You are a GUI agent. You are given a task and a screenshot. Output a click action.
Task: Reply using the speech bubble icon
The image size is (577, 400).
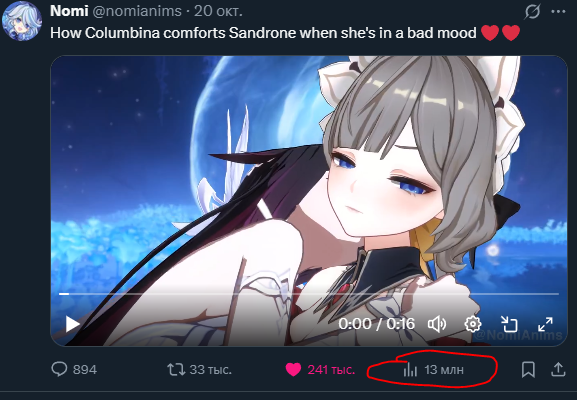(59, 369)
